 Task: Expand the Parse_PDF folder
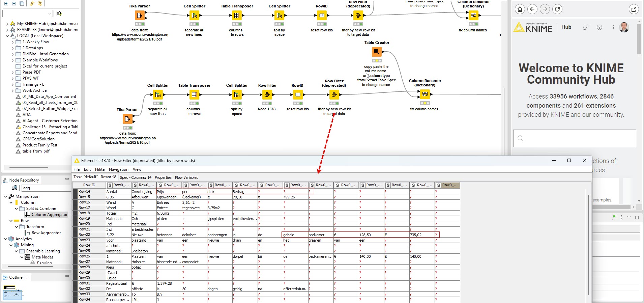pos(13,72)
